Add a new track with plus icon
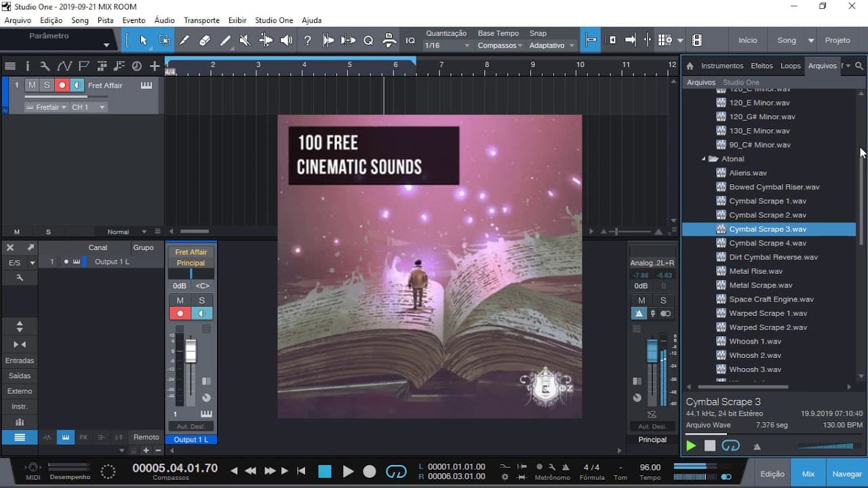 155,66
